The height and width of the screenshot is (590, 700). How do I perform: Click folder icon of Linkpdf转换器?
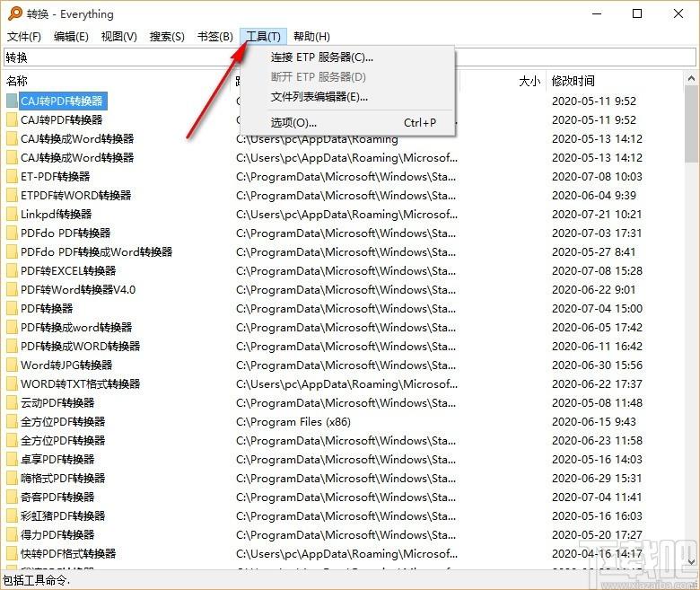click(x=12, y=215)
